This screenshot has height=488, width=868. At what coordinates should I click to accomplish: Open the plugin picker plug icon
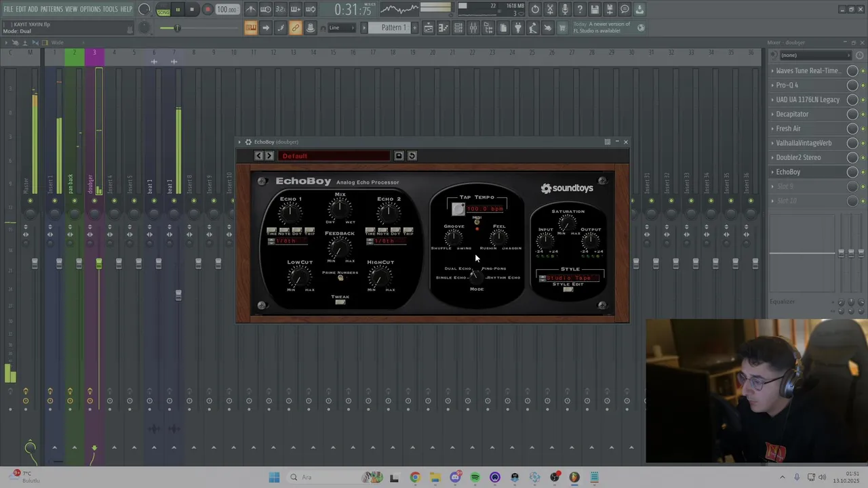(x=518, y=28)
